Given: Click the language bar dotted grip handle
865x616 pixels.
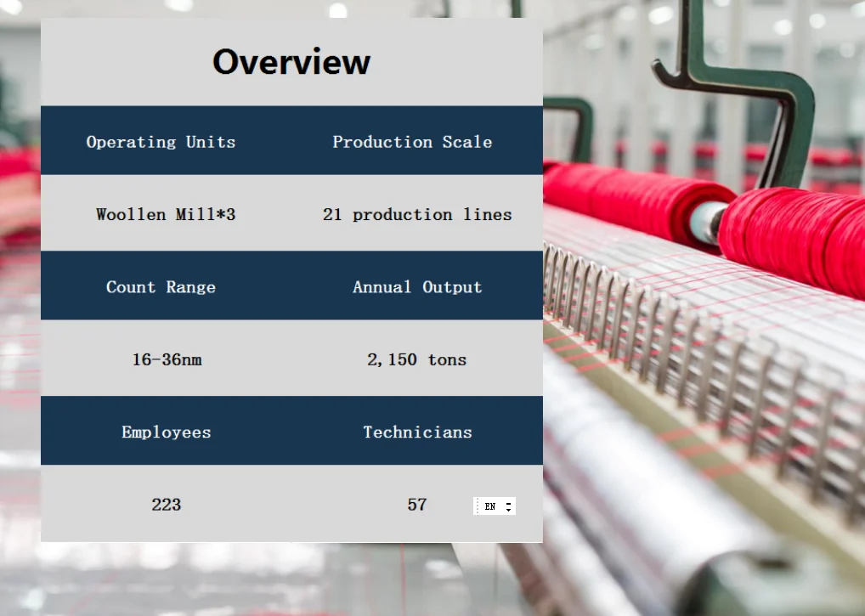Looking at the screenshot, I should 478,506.
